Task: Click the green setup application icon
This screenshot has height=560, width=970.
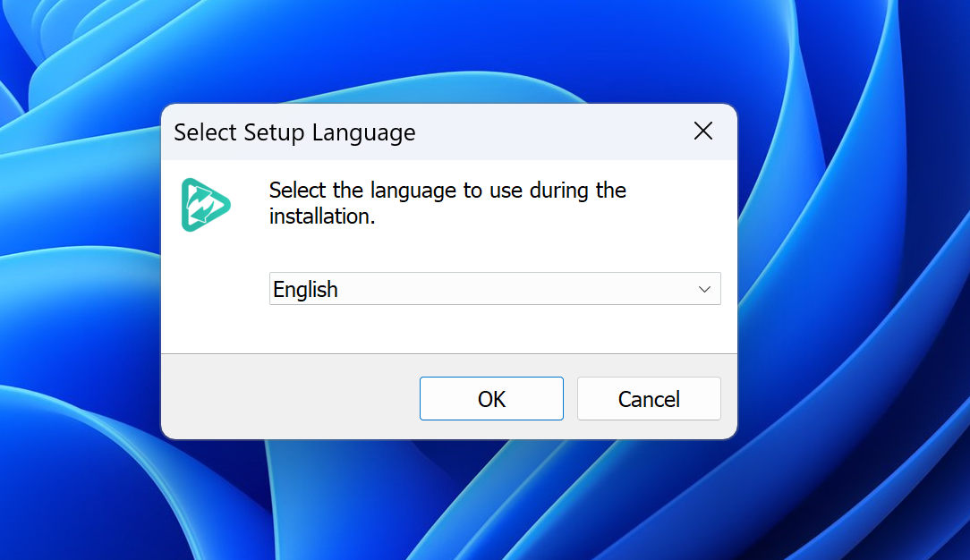Action: (205, 205)
